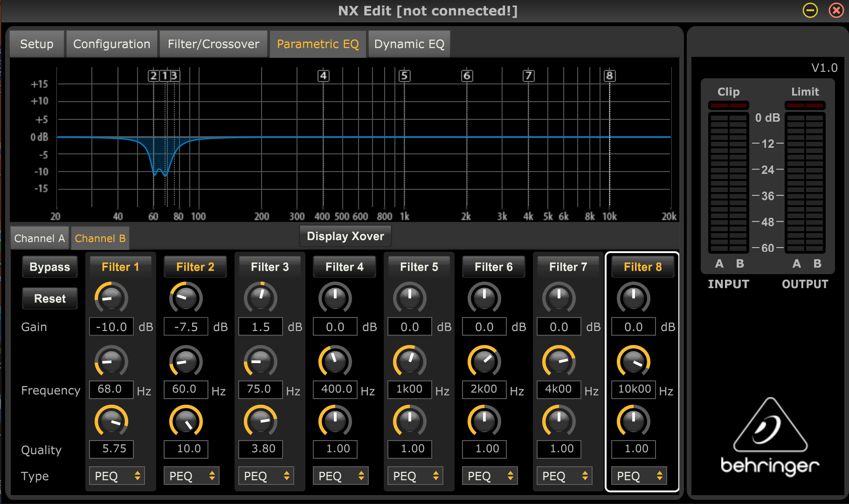Click the Bypass button

(50, 267)
